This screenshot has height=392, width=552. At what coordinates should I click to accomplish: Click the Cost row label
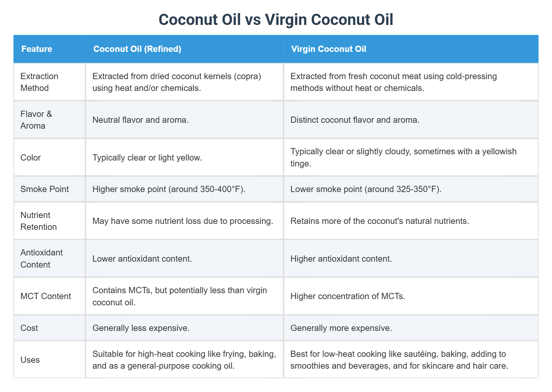click(50, 328)
